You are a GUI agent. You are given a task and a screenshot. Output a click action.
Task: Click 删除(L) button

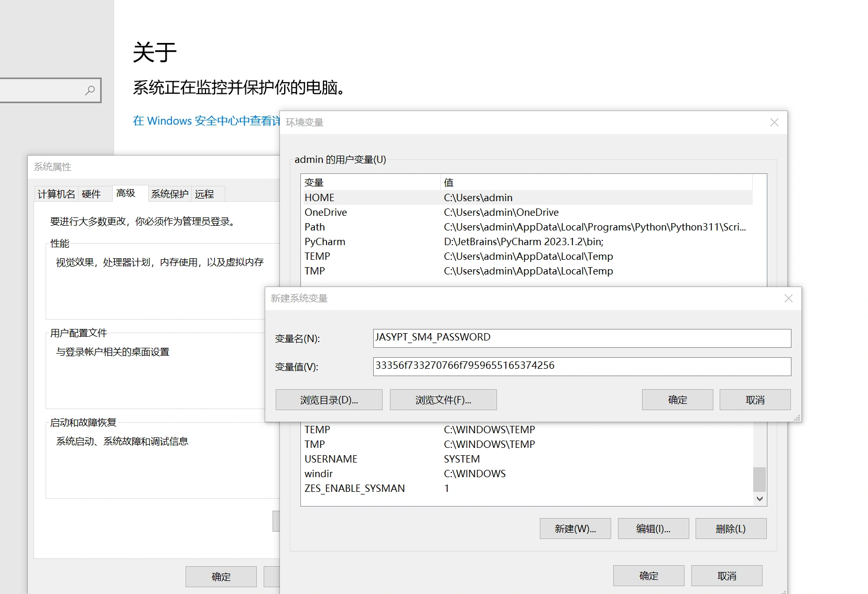(x=730, y=529)
